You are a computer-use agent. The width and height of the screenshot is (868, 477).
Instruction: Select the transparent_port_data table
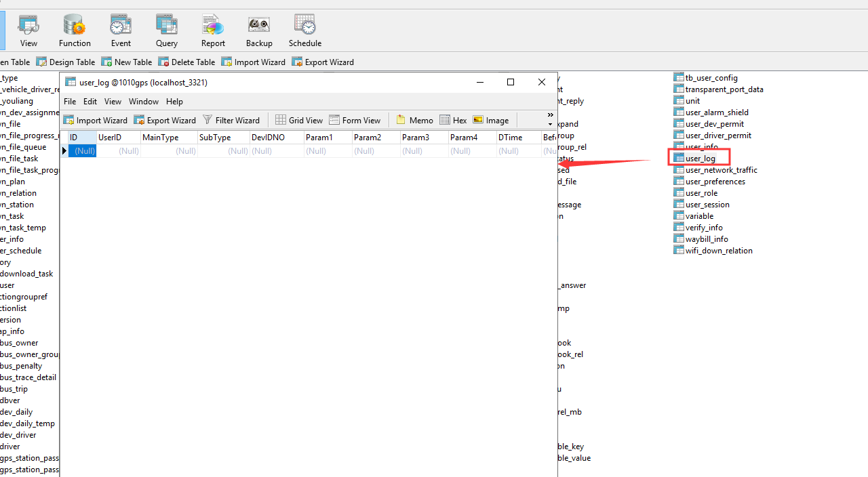click(718, 89)
